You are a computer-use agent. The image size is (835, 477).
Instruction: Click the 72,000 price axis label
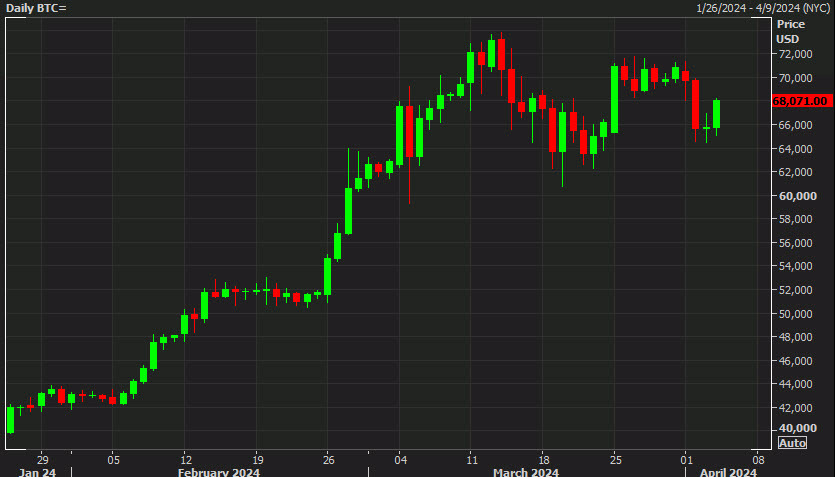pos(795,54)
